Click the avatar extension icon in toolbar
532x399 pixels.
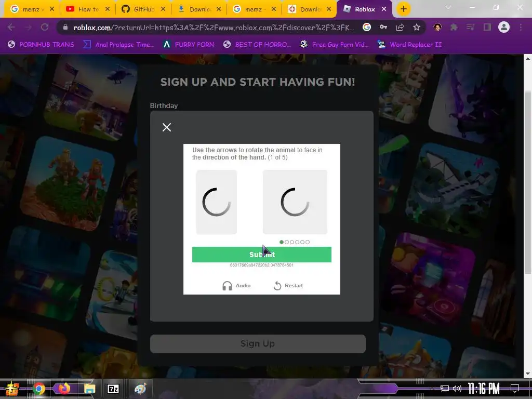(437, 27)
